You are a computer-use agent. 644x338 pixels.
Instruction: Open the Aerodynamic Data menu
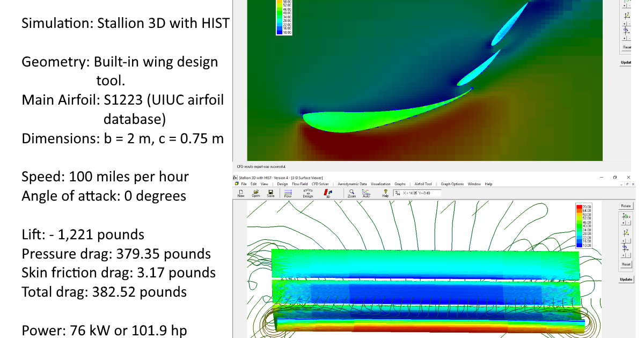[352, 184]
